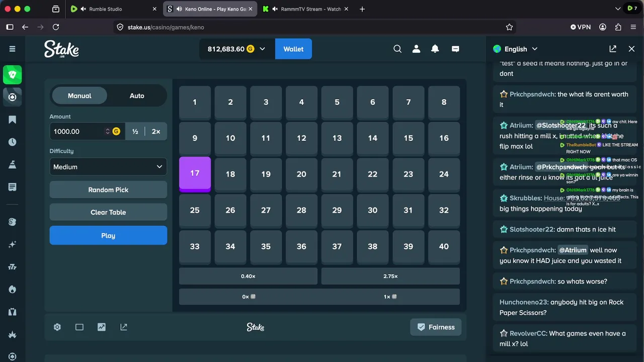644x362 pixels.
Task: Mute the Rumble Studio tab audio
Action: pos(84,9)
